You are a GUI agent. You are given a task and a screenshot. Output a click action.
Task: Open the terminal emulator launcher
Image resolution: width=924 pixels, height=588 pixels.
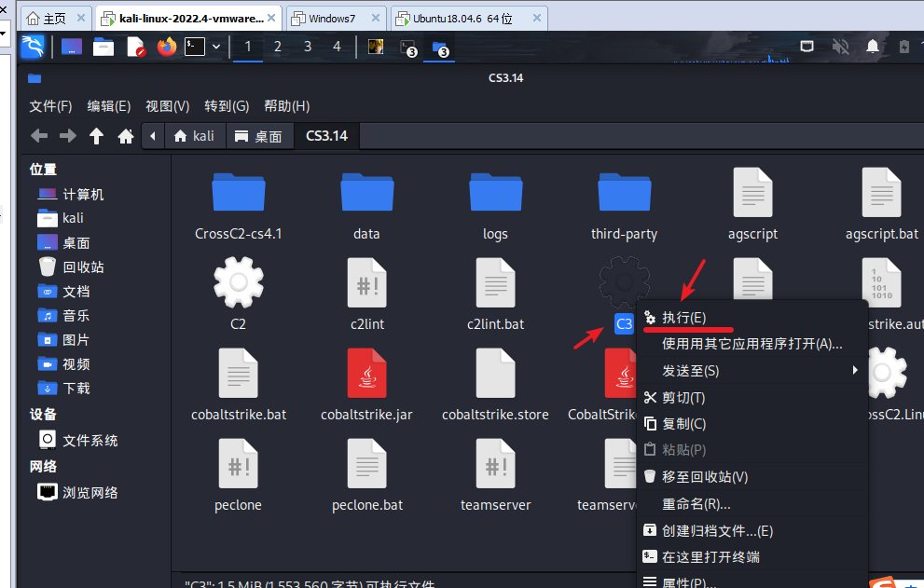(x=195, y=47)
